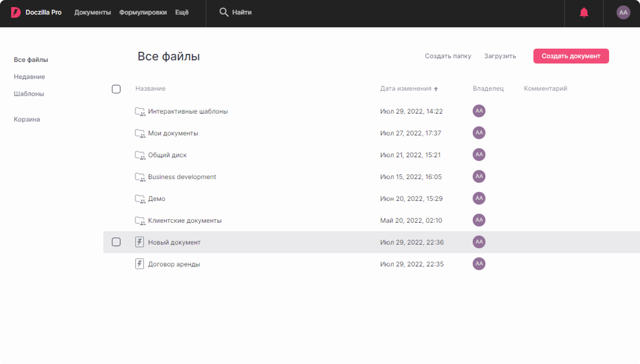This screenshot has height=364, width=640.
Task: Open the Формулировки menu item
Action: pyautogui.click(x=143, y=12)
